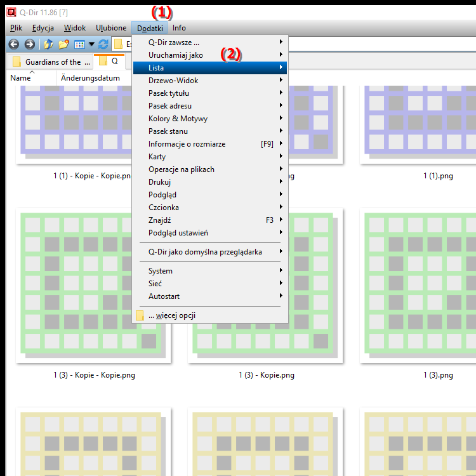The height and width of the screenshot is (476, 476).
Task: Select thumbnail 1 (1).png
Action: point(418,124)
